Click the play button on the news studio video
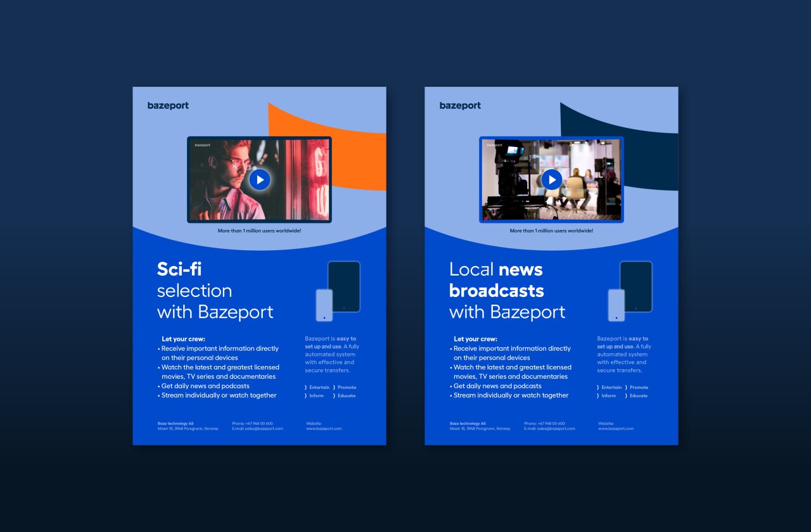 click(552, 180)
